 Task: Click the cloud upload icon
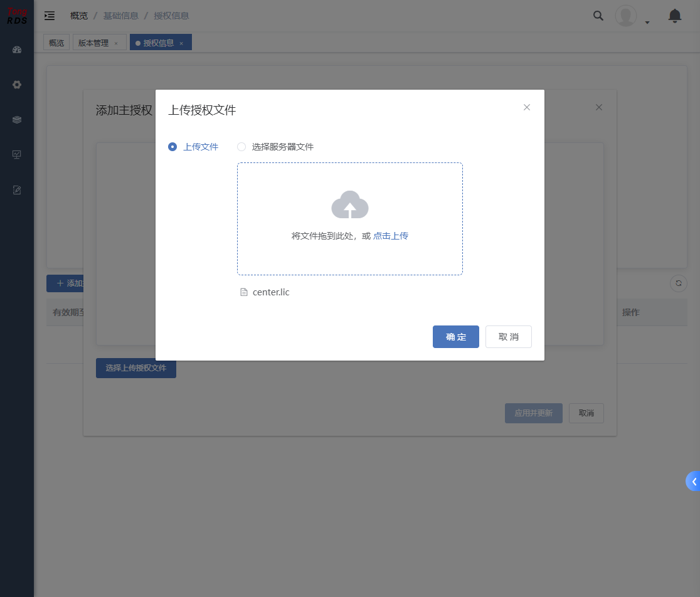(x=350, y=205)
